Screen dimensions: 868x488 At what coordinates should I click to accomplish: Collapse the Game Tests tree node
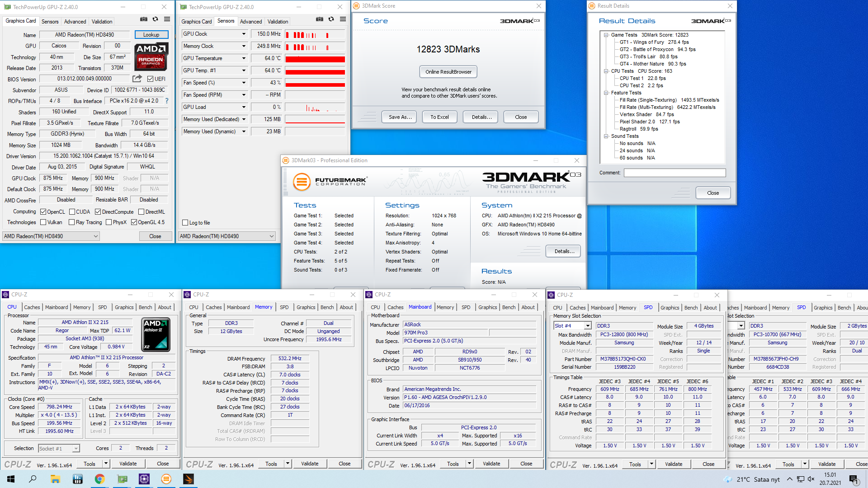tap(606, 35)
